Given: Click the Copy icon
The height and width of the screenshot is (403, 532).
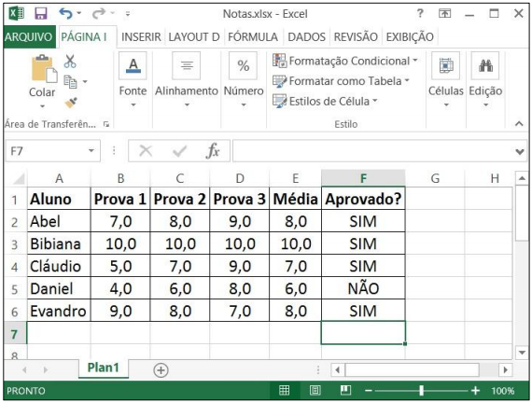Looking at the screenshot, I should pyautogui.click(x=70, y=82).
